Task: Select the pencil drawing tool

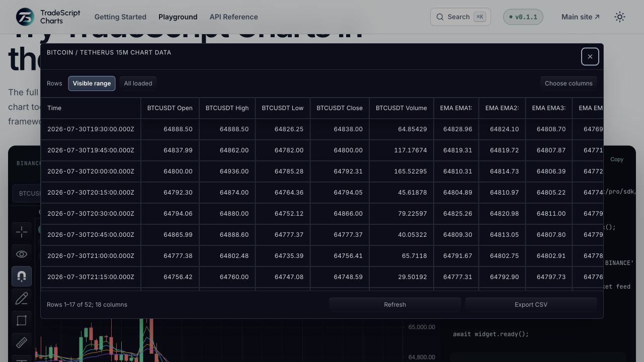Action: (x=22, y=298)
